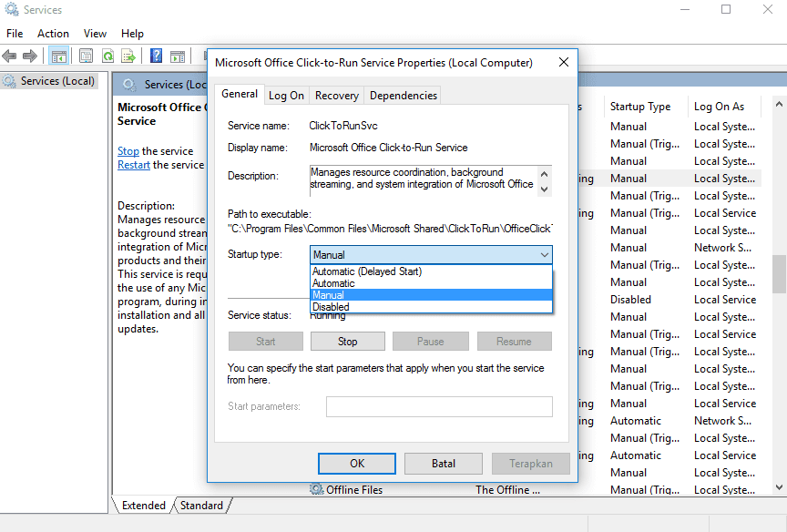
Task: Click the description text in dialog box
Action: [x=422, y=179]
